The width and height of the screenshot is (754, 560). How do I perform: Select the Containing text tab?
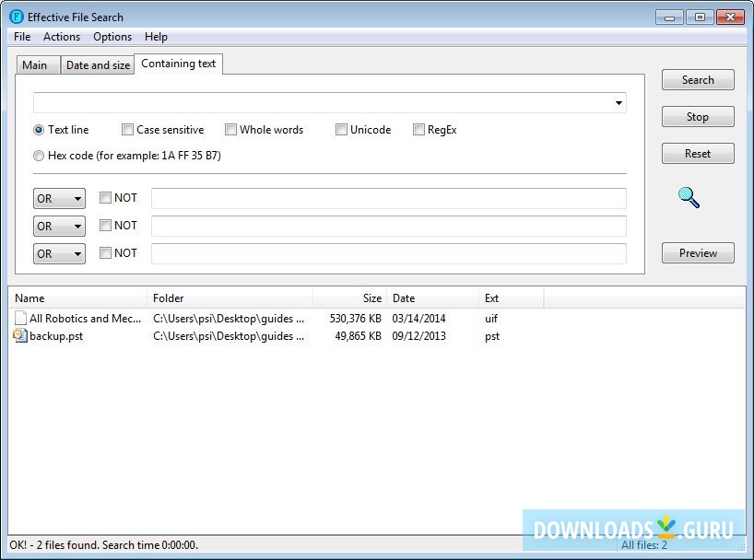[179, 64]
